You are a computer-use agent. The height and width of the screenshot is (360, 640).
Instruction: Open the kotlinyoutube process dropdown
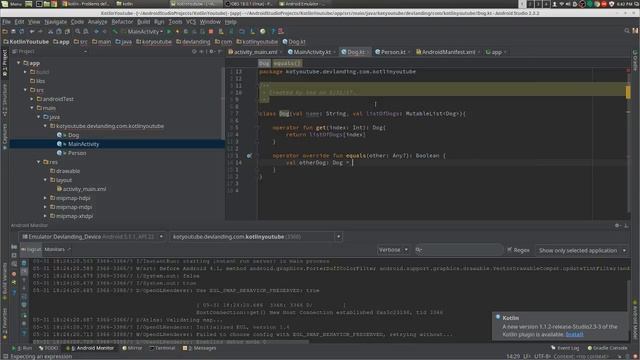pyautogui.click(x=256, y=237)
